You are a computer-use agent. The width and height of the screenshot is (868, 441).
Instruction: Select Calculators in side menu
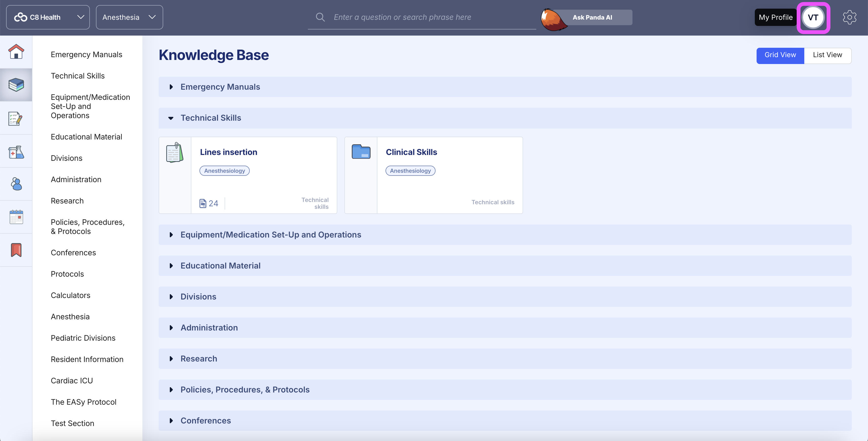coord(71,295)
